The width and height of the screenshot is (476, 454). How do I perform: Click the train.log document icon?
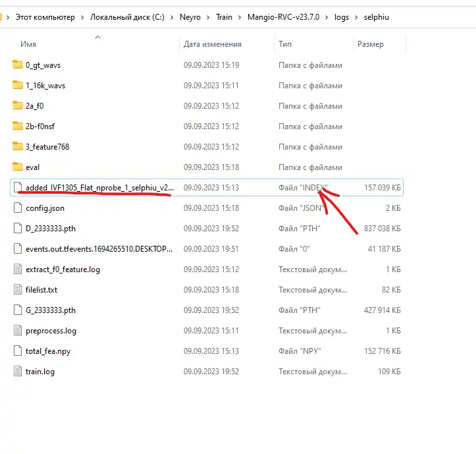point(18,371)
